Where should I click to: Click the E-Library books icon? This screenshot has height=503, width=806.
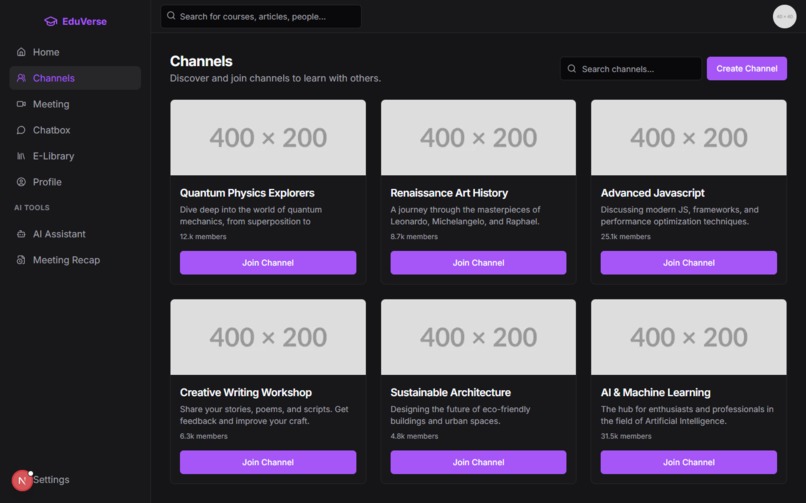tap(21, 156)
